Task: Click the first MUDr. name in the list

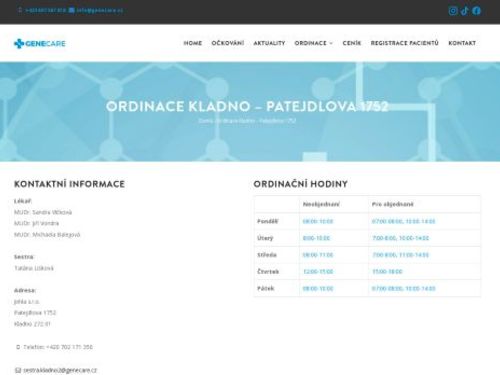Action: point(43,212)
